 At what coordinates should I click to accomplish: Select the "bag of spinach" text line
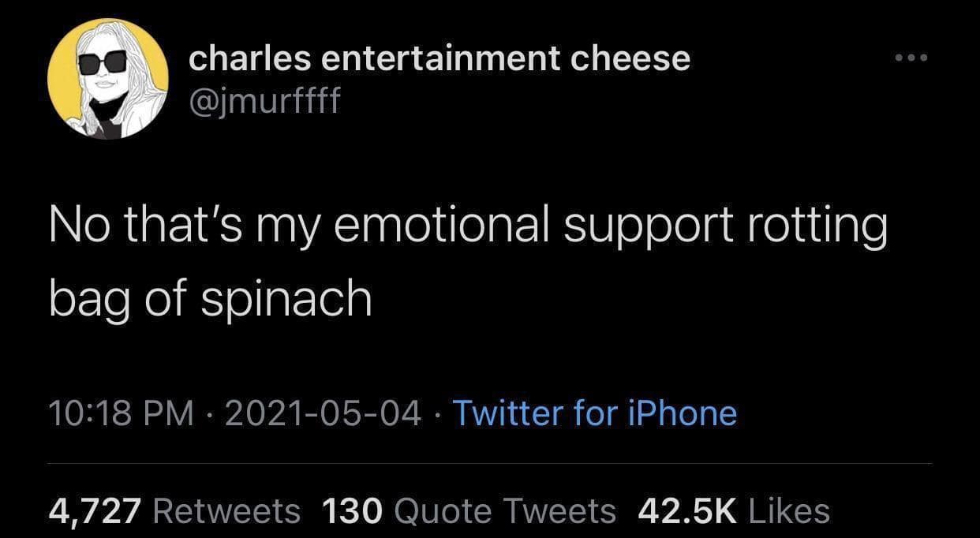[210, 299]
